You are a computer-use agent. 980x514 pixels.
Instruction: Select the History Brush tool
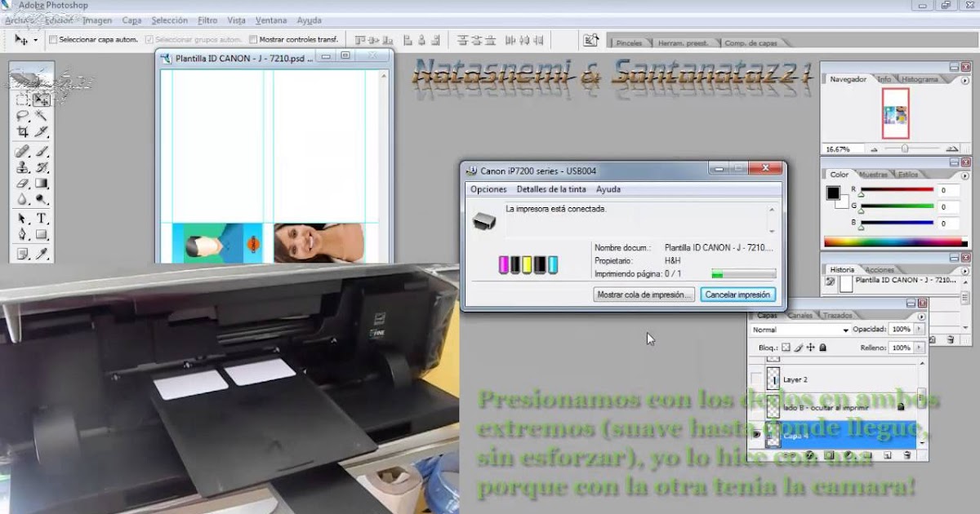point(42,167)
